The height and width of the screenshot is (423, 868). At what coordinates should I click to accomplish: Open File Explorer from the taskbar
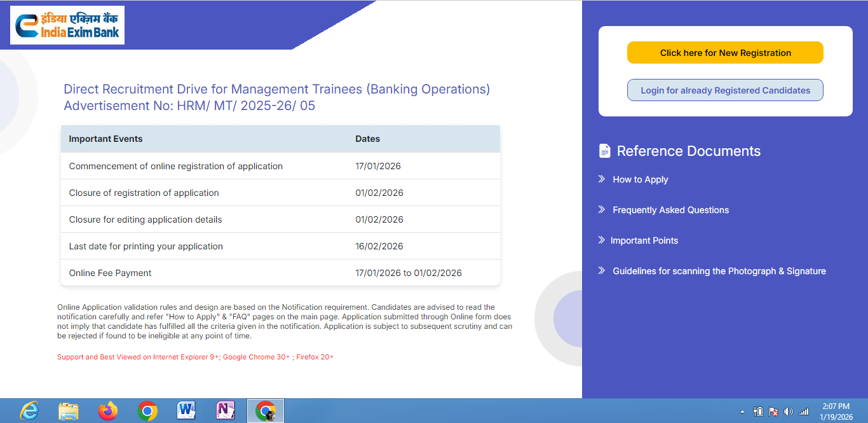point(68,411)
